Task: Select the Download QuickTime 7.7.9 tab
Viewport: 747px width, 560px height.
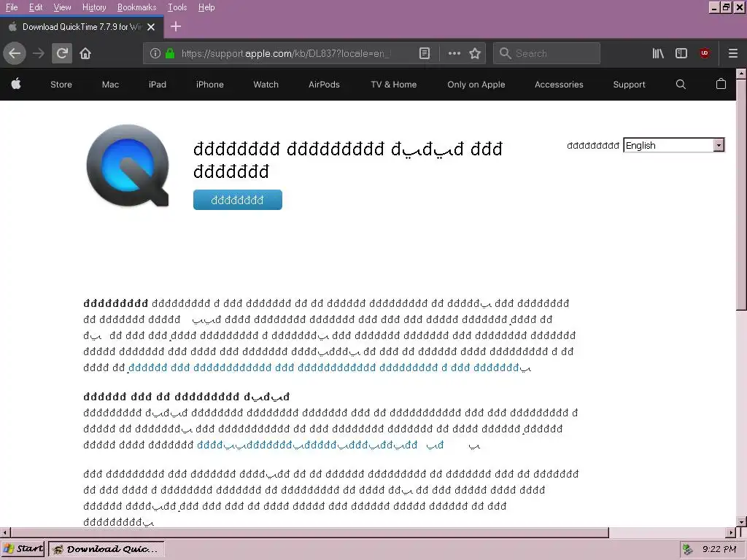Action: (82, 27)
